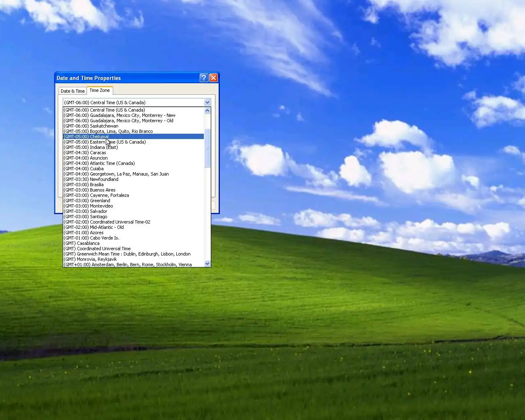Choose (GMT-02:00) Mid-Atlantic - Old

point(133,227)
